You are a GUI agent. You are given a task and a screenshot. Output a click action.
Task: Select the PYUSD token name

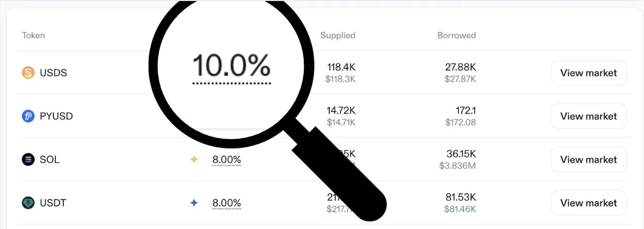56,116
